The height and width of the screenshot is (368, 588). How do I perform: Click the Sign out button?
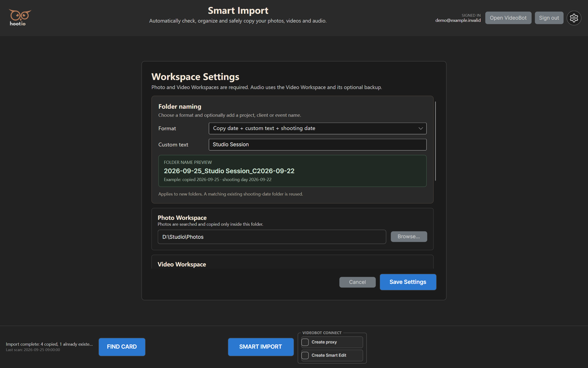[549, 18]
